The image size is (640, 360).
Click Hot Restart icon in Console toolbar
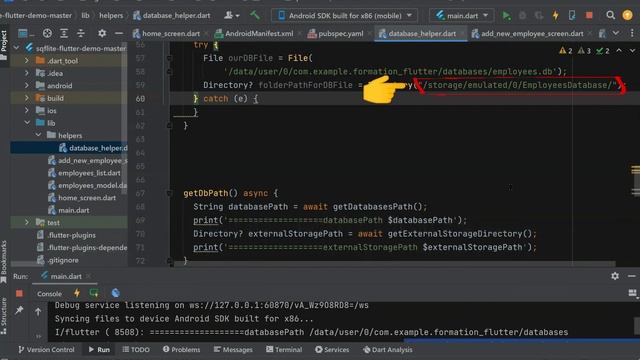[x=94, y=293]
